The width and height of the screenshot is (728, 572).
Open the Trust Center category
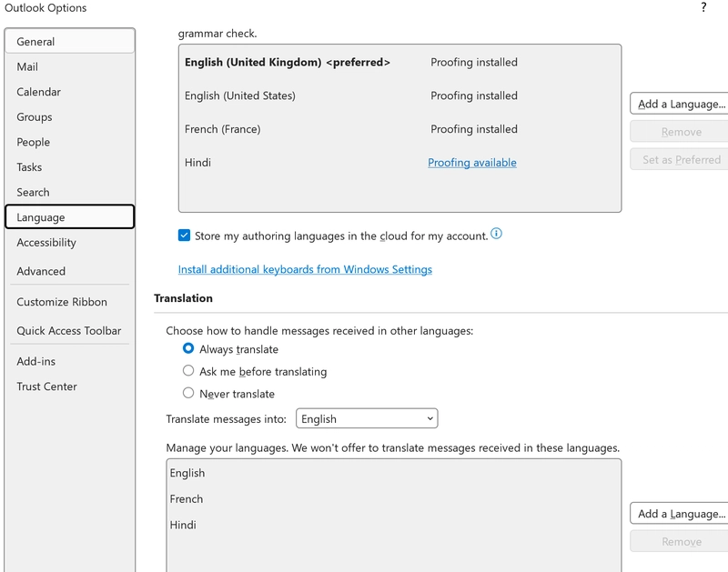[46, 386]
